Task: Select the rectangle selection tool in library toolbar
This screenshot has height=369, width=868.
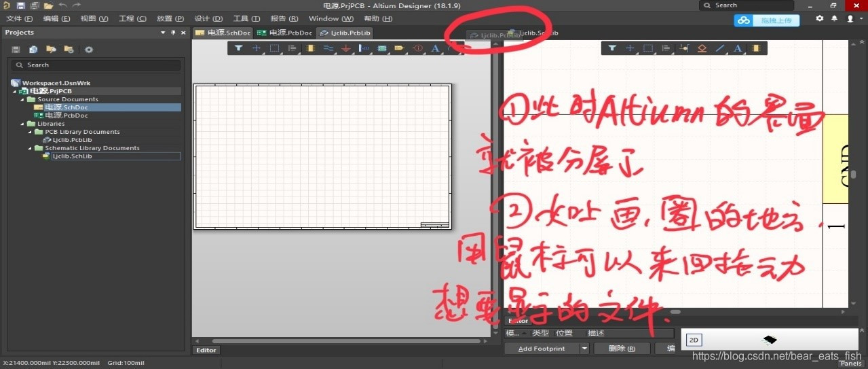Action: point(648,48)
